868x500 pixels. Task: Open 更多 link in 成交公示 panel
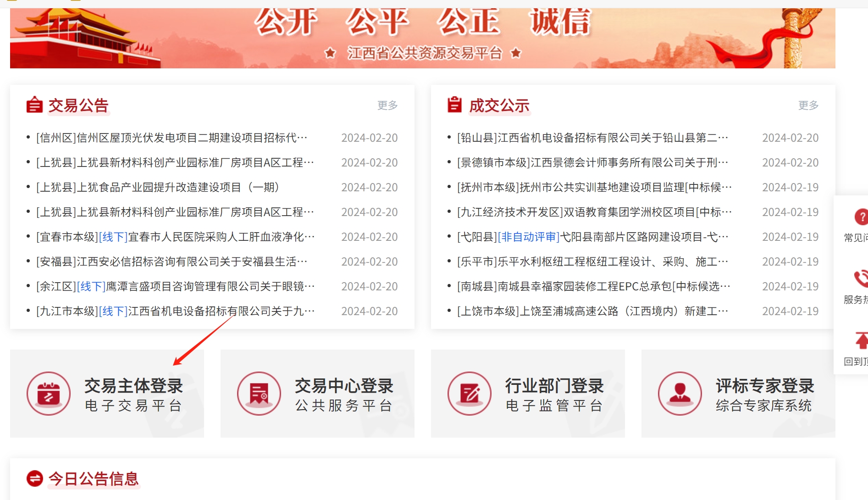[x=808, y=106]
